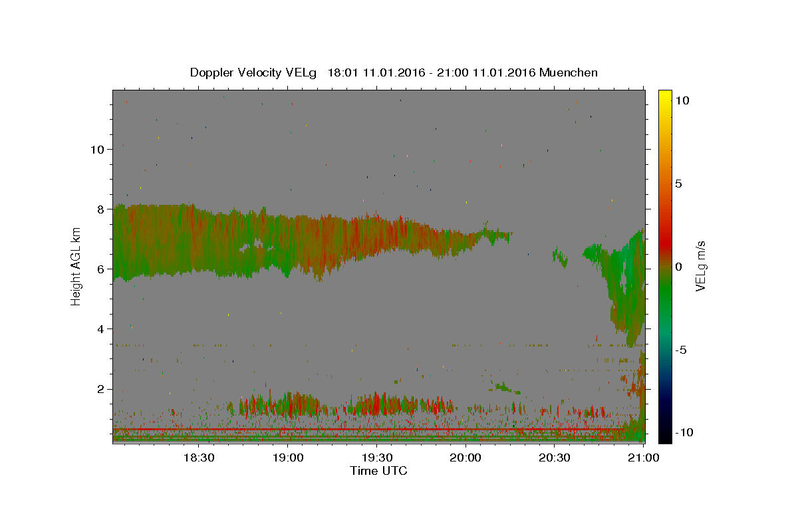Click the height label 8 on y-axis
The width and height of the screenshot is (798, 532).
[x=101, y=209]
